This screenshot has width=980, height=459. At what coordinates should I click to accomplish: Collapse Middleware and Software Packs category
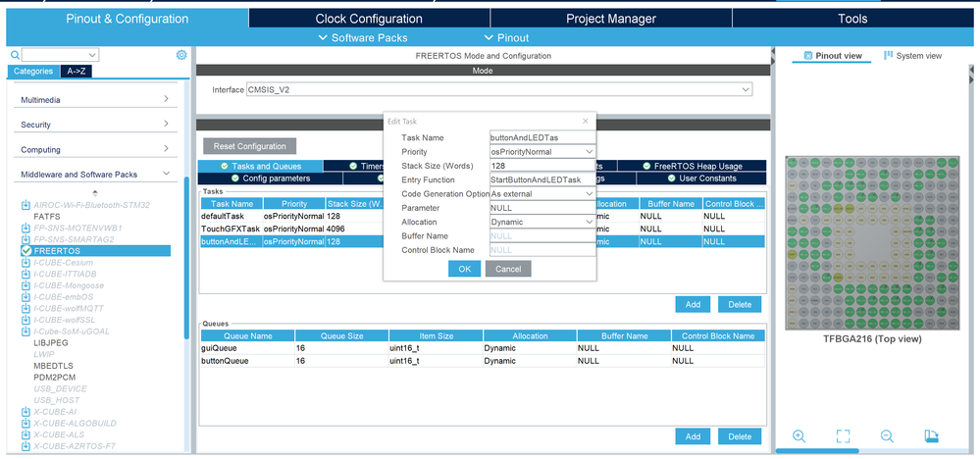[x=166, y=174]
